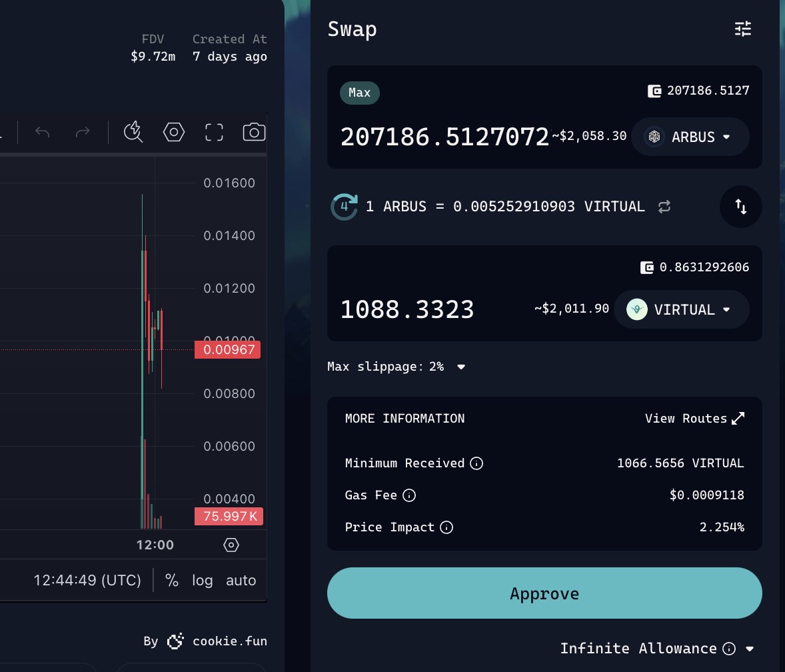Click price axis label 0.01600
785x672 pixels.
[229, 183]
